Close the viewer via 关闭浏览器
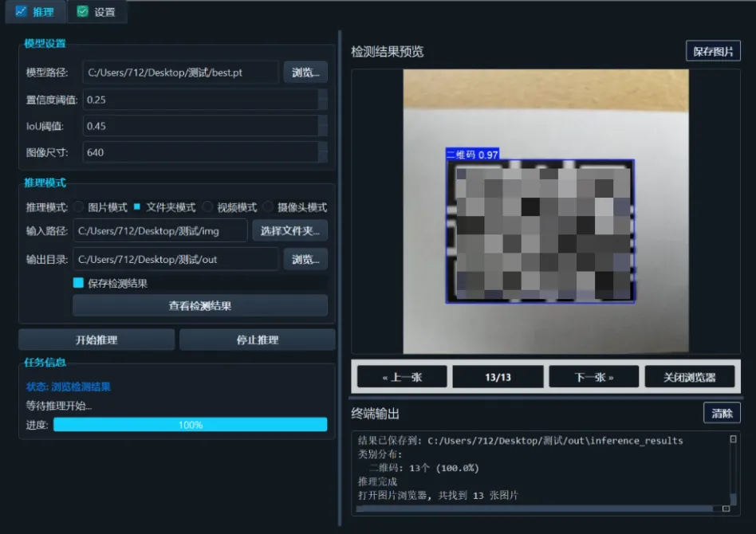Image resolution: width=756 pixels, height=534 pixels. point(689,375)
